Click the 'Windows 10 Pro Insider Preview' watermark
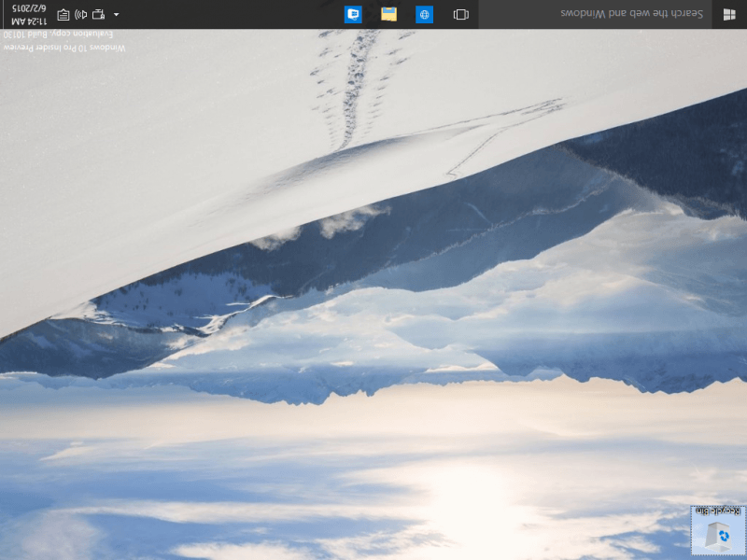The image size is (747, 560). point(65,47)
